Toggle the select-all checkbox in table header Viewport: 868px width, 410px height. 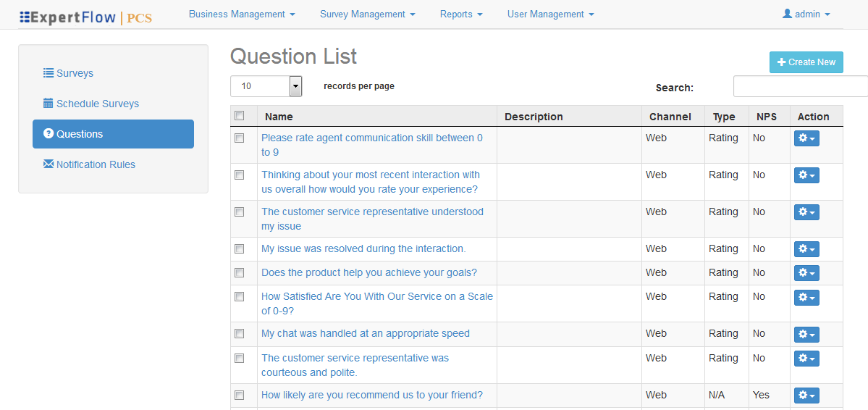[x=240, y=116]
